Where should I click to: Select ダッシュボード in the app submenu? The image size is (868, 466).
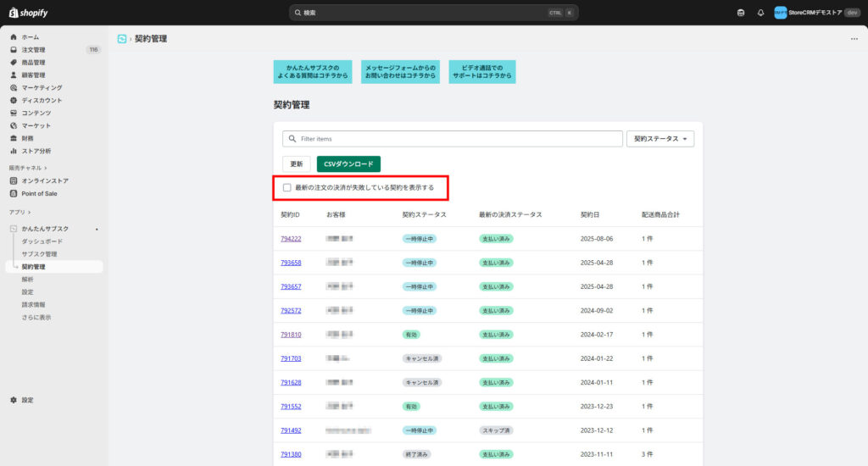click(x=42, y=241)
